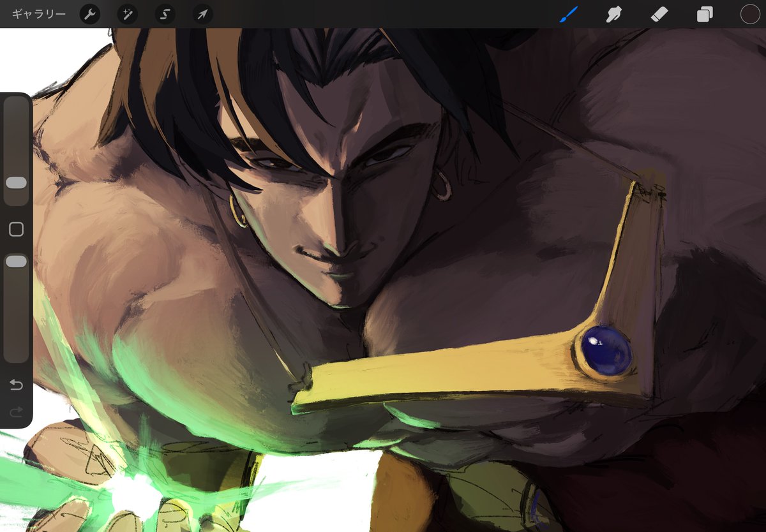Undo the last stroke with the undo arrow

point(16,385)
